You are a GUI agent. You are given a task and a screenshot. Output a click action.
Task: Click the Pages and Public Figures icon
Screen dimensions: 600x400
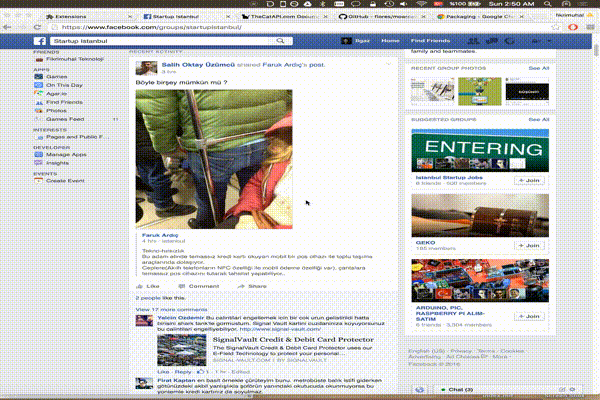39,137
